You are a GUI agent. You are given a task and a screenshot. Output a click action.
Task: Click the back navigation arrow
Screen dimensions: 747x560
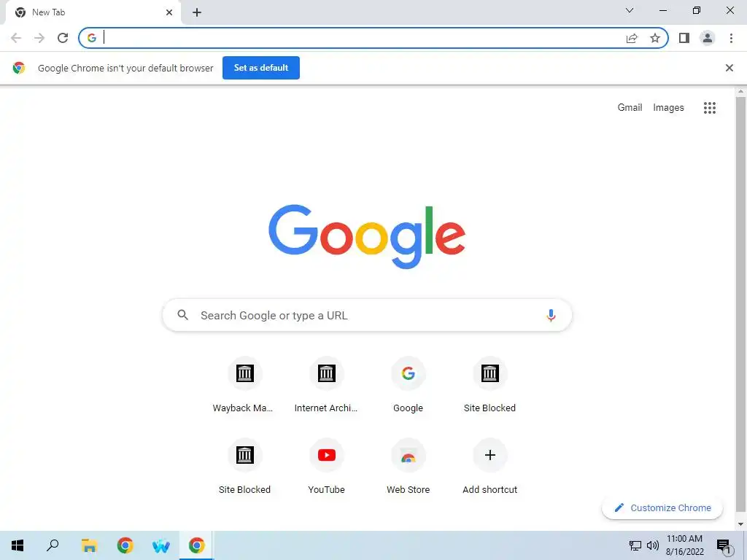(x=16, y=38)
